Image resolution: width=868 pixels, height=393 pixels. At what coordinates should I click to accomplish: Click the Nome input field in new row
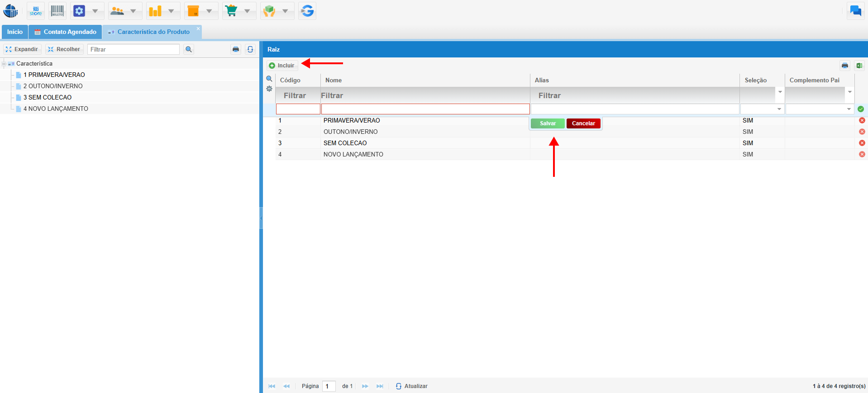coord(425,109)
